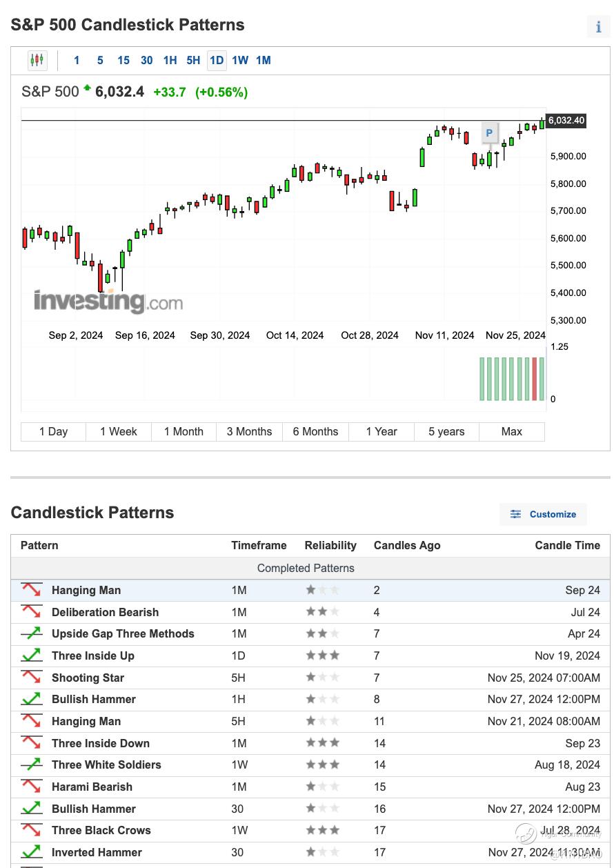
Task: Click reliability stars for Three White Soldiers
Action: [x=323, y=765]
